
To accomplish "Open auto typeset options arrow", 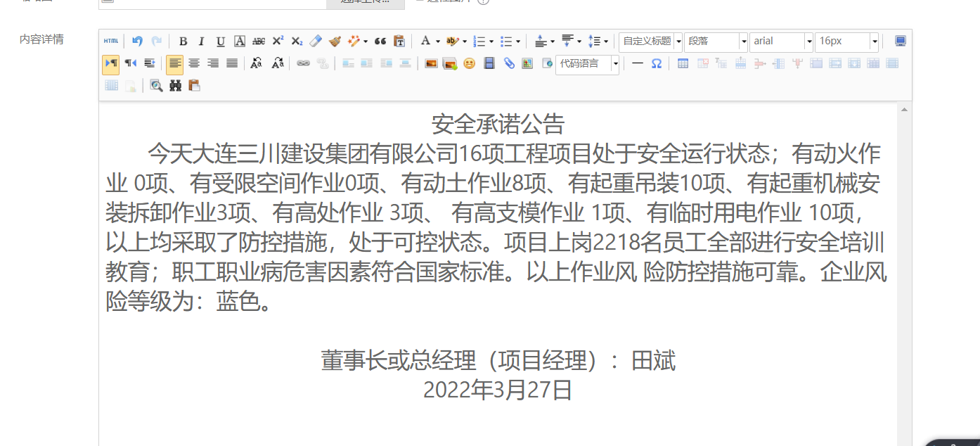I will click(x=366, y=42).
